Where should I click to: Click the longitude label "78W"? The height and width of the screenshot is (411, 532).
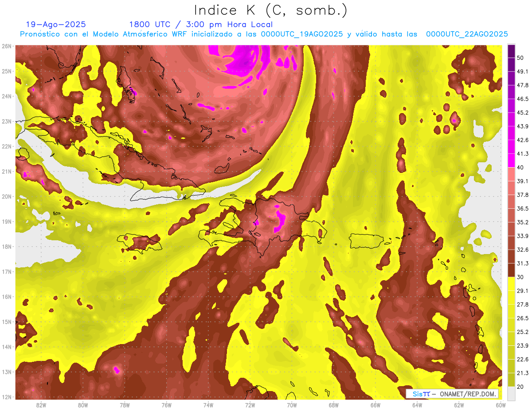point(125,405)
